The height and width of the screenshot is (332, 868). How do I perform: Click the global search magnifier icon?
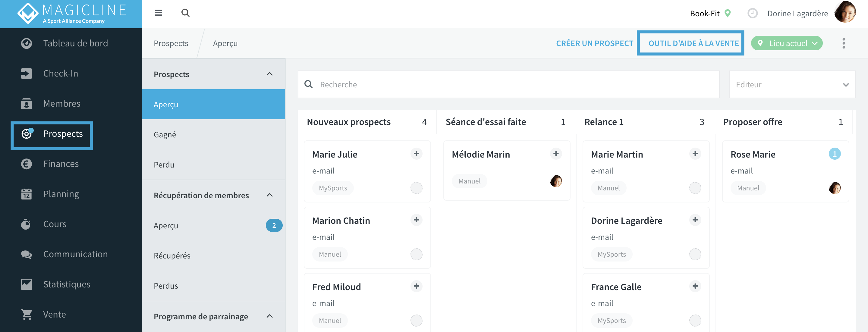[185, 13]
